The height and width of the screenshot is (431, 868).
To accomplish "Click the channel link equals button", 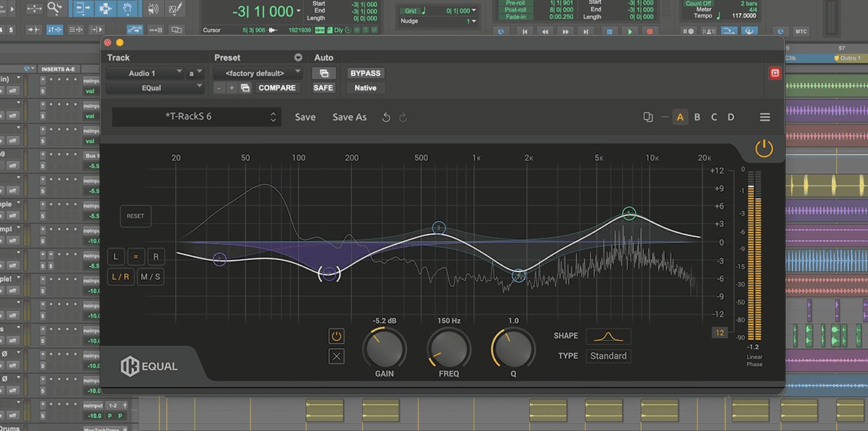I will 136,256.
